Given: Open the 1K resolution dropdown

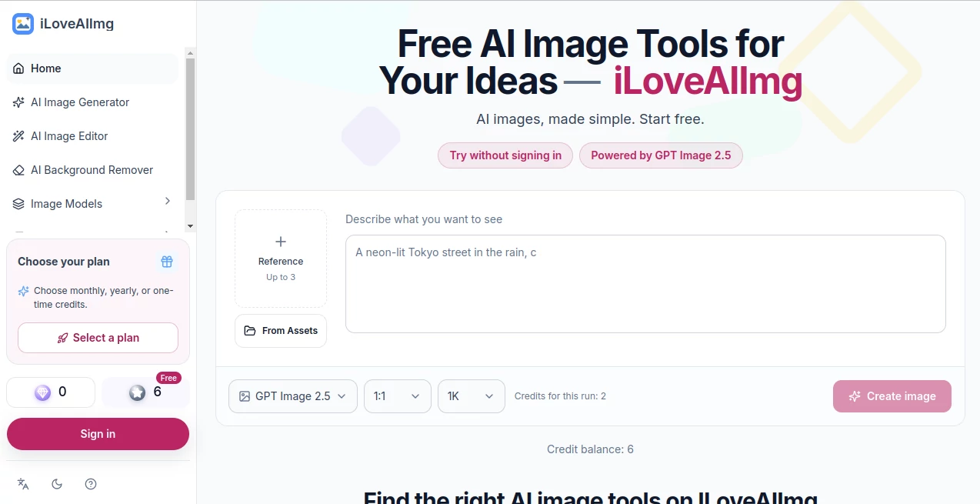Looking at the screenshot, I should pos(472,396).
